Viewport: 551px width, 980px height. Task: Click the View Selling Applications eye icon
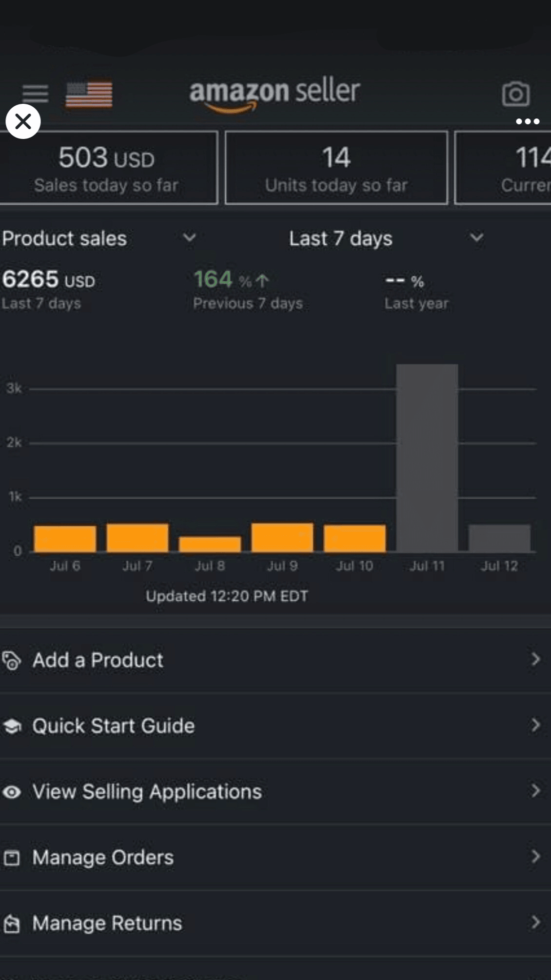(x=12, y=792)
